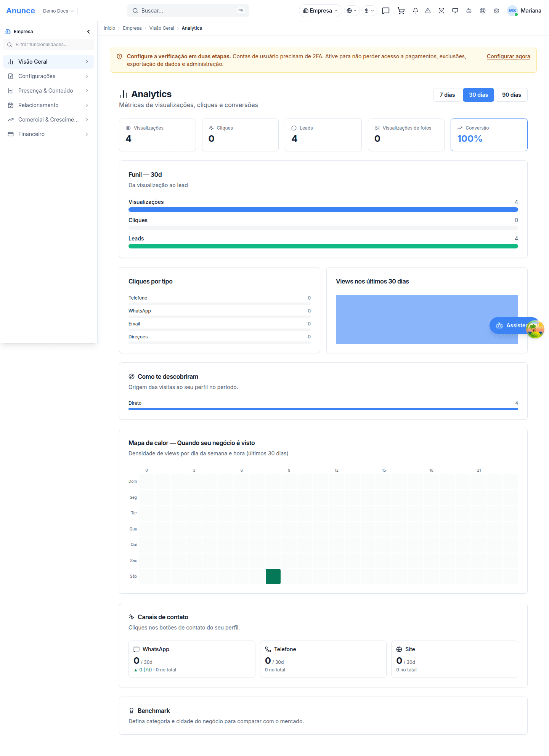This screenshot has height=756, width=549.
Task: Go to Empresa breadcrumb
Action: click(x=132, y=28)
